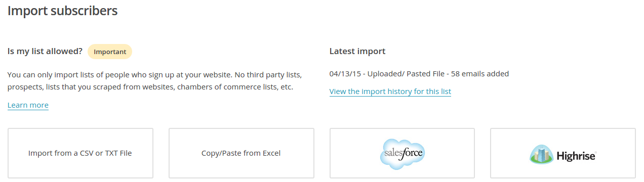Open the Learn more link
This screenshot has height=182, width=644.
tap(28, 105)
